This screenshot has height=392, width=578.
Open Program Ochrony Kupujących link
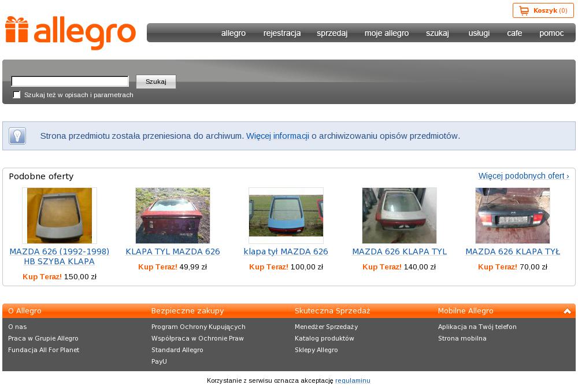coord(198,327)
